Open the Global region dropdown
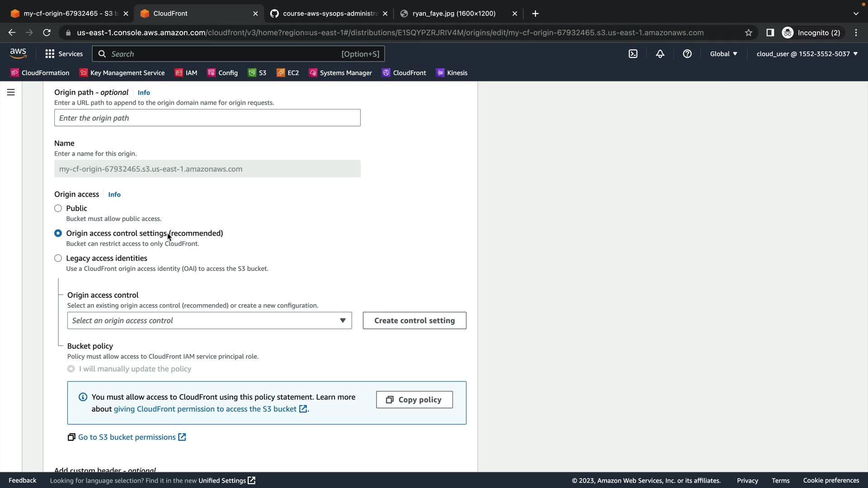The image size is (868, 488). pyautogui.click(x=723, y=54)
